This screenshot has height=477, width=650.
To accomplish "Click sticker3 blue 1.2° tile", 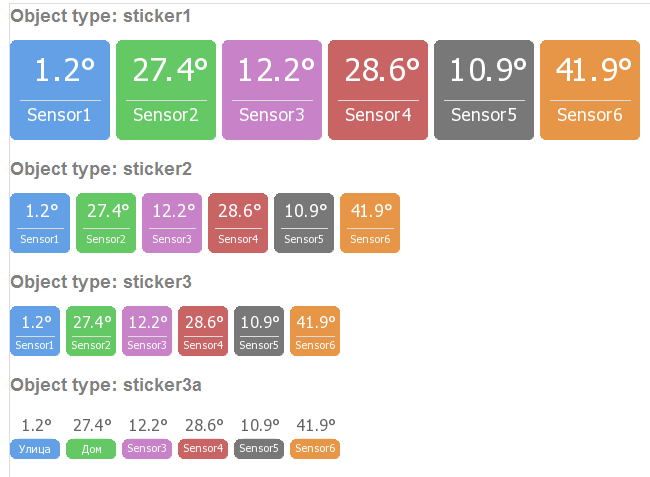I will tap(35, 331).
